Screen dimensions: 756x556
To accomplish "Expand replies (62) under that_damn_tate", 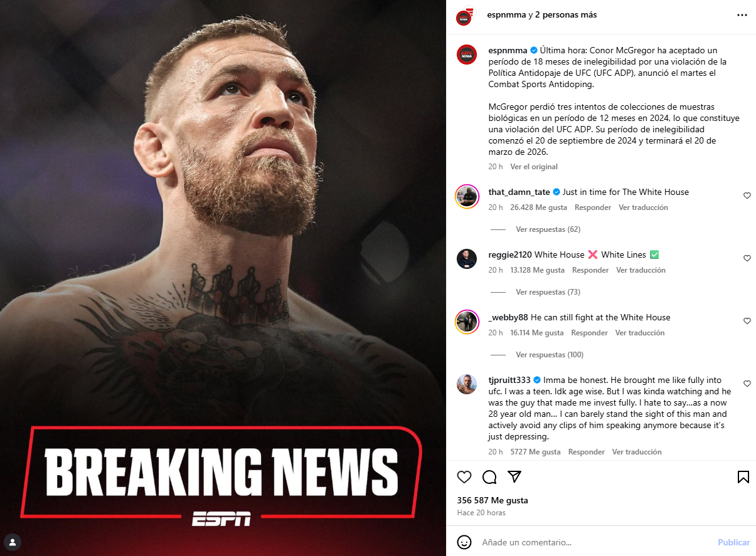I will tap(548, 229).
